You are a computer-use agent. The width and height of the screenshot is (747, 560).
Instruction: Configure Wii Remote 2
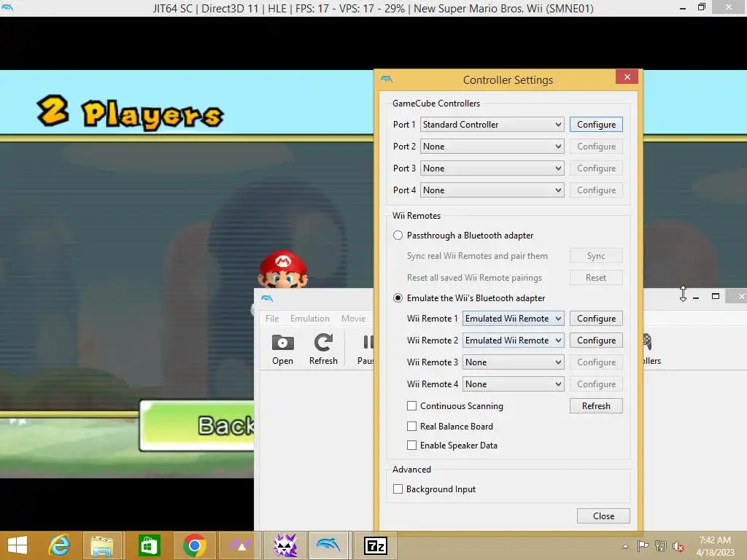[x=596, y=341]
